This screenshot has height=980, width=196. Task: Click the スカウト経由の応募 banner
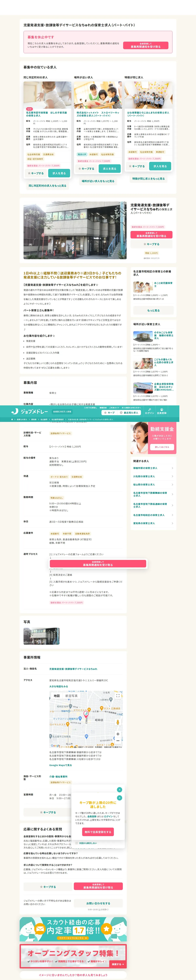[x=73, y=929]
